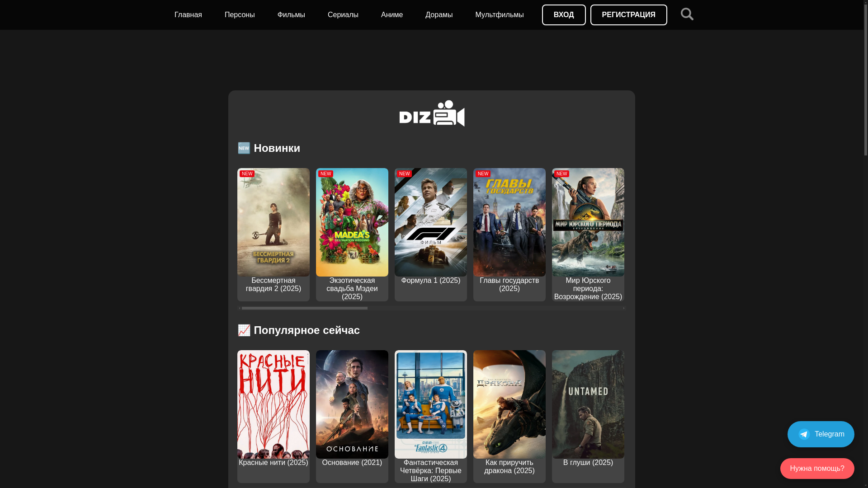868x488 pixels.
Task: Open the Madea's Destination Wedding poster
Action: [352, 222]
